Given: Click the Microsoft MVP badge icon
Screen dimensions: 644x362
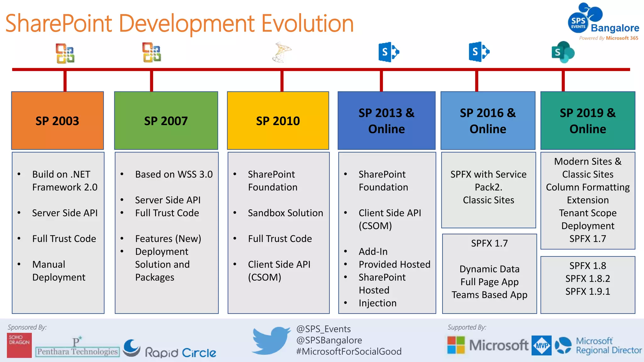Looking at the screenshot, I should pos(541,346).
